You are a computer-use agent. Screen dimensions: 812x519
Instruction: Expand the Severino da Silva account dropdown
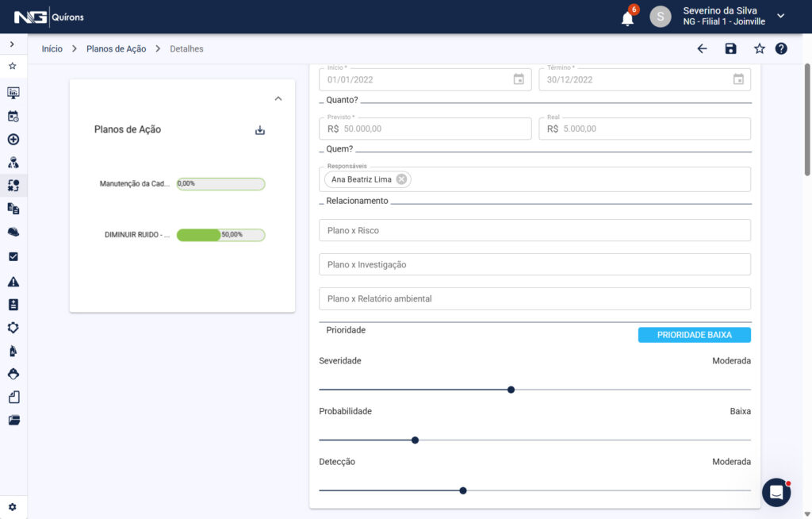click(x=781, y=16)
